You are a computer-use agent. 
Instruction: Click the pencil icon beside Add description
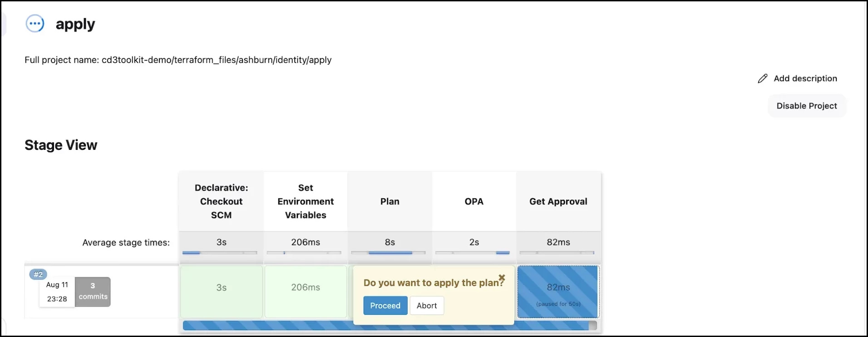(x=763, y=79)
